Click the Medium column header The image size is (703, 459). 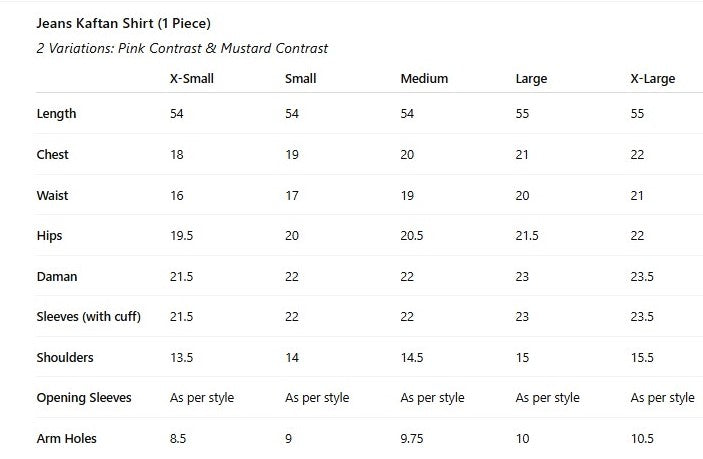(x=424, y=79)
